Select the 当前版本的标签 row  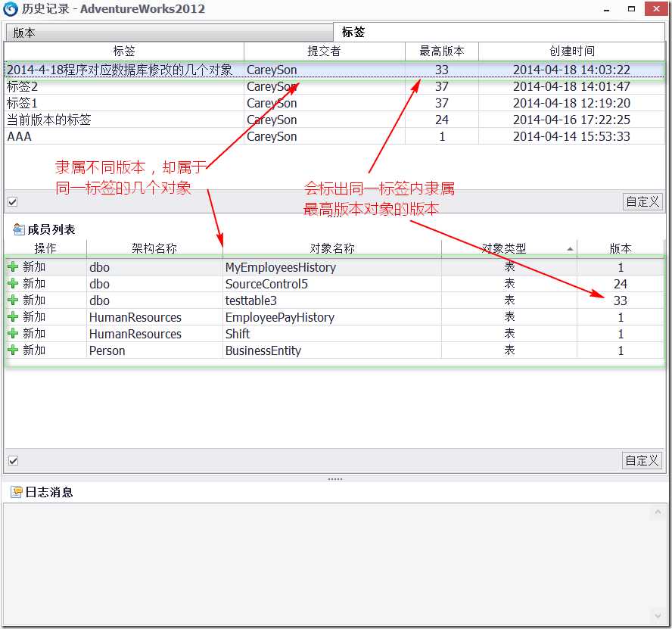pyautogui.click(x=334, y=120)
